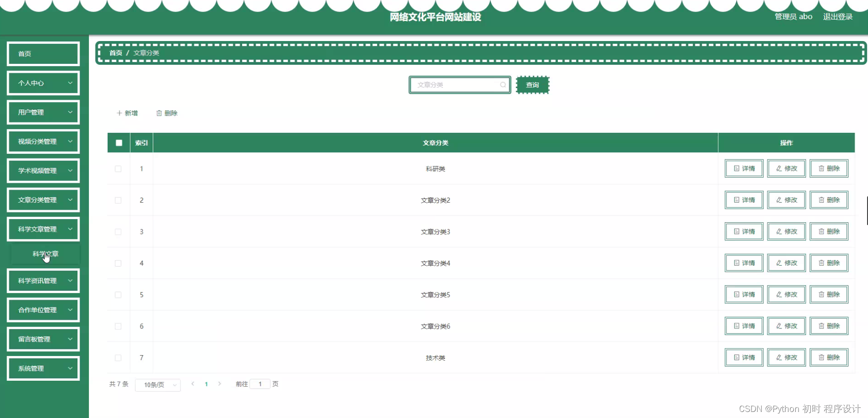
Task: Click the 索引 column header
Action: pos(142,143)
